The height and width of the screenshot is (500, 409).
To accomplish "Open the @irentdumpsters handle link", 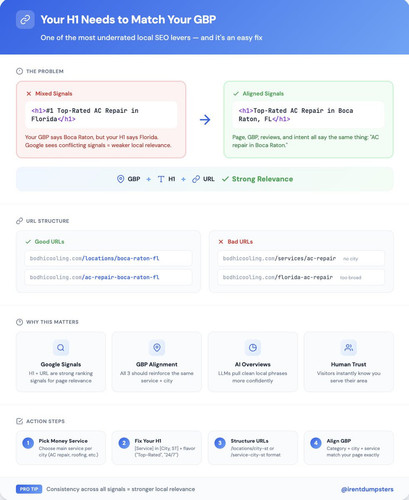I will click(x=367, y=489).
